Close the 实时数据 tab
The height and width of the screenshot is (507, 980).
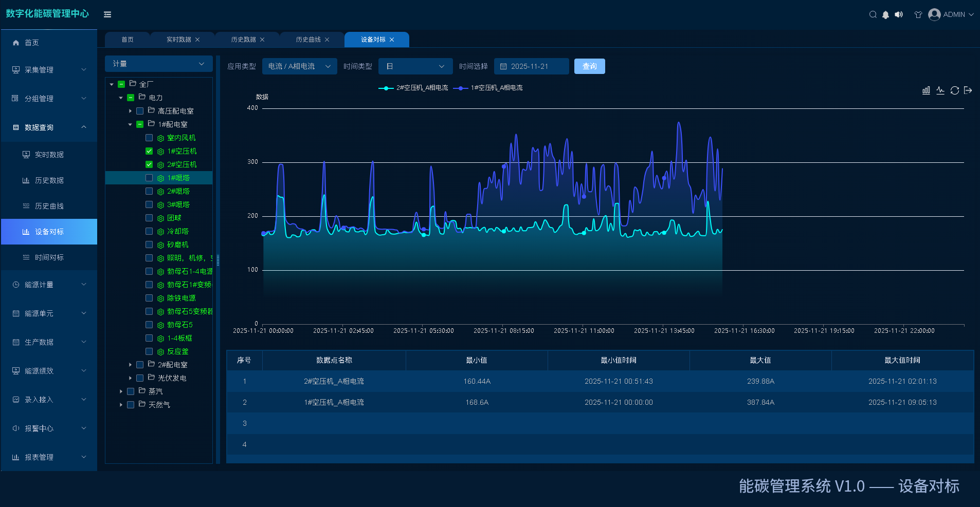(x=197, y=40)
